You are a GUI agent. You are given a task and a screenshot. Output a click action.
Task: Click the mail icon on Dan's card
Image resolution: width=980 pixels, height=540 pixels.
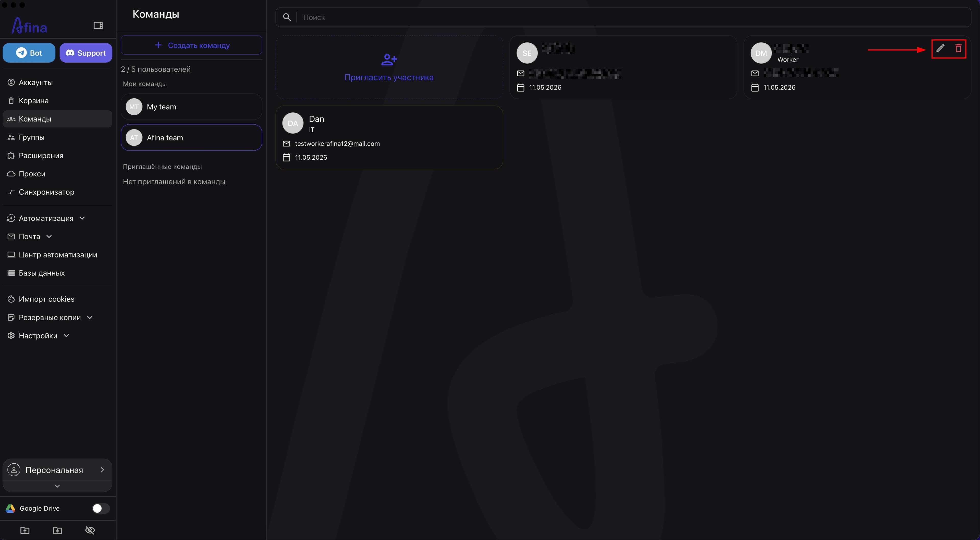(286, 144)
